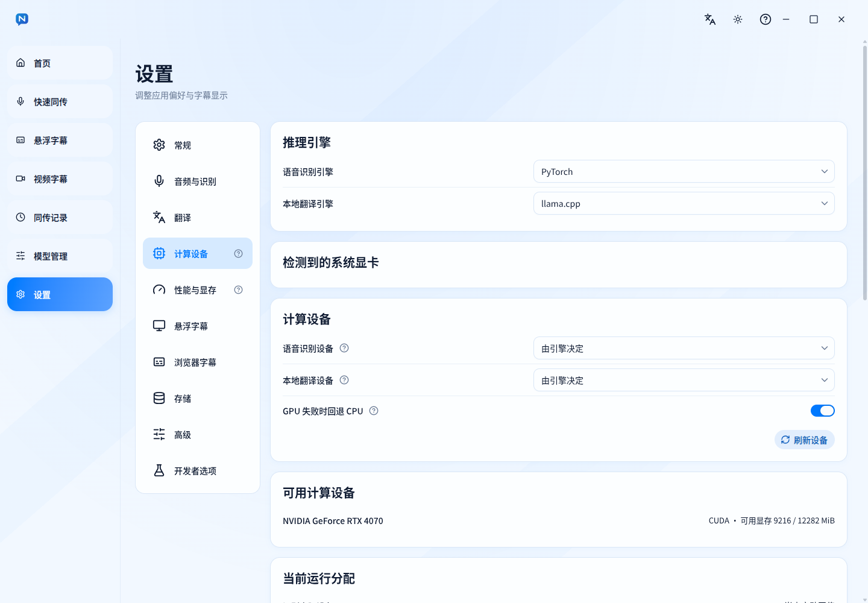The image size is (868, 603).
Task: Toggle the light/dark theme sun icon
Action: [738, 19]
